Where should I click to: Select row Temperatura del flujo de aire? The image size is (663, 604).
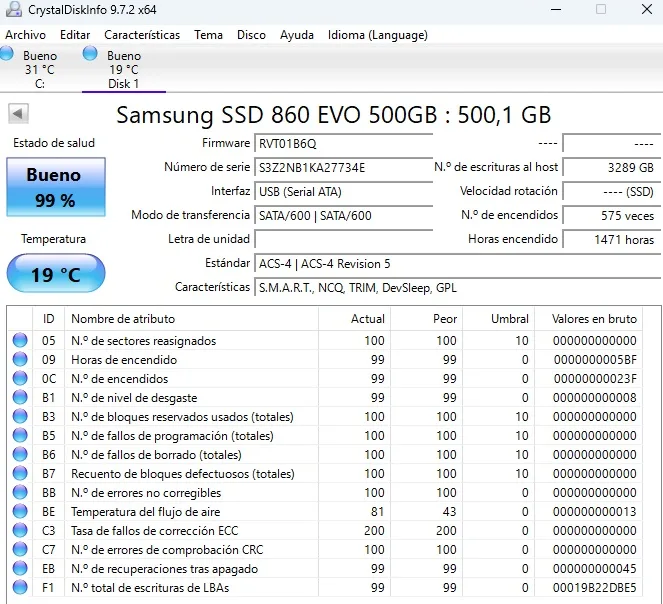click(325, 512)
